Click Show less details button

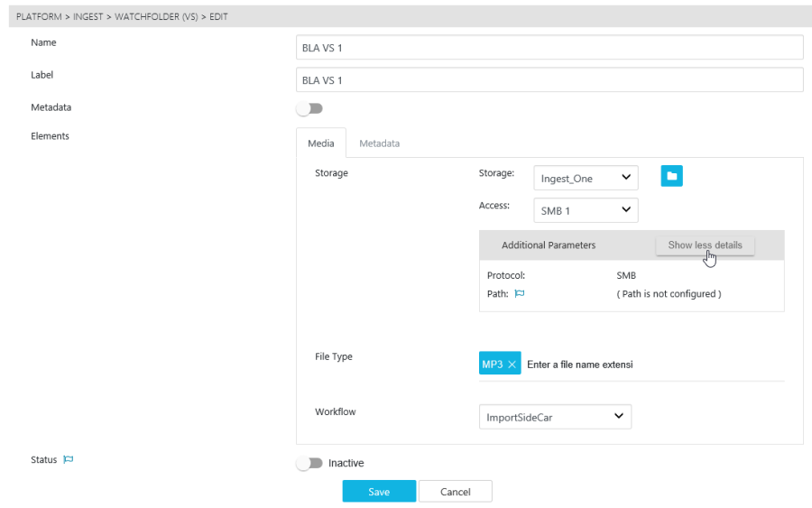pyautogui.click(x=705, y=245)
